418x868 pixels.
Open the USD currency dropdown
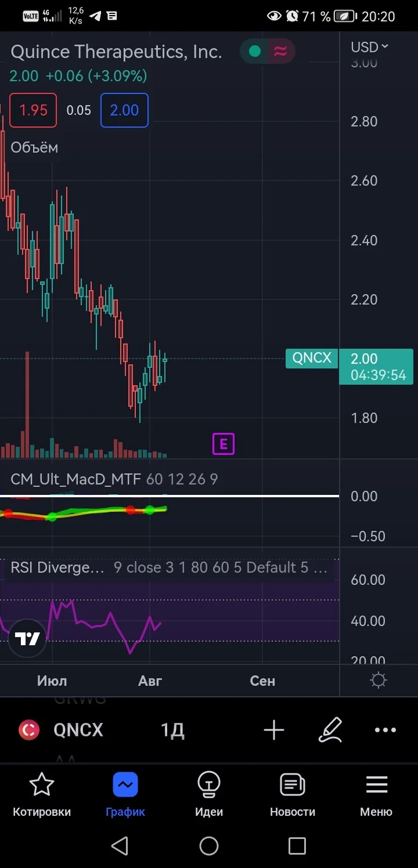(370, 47)
